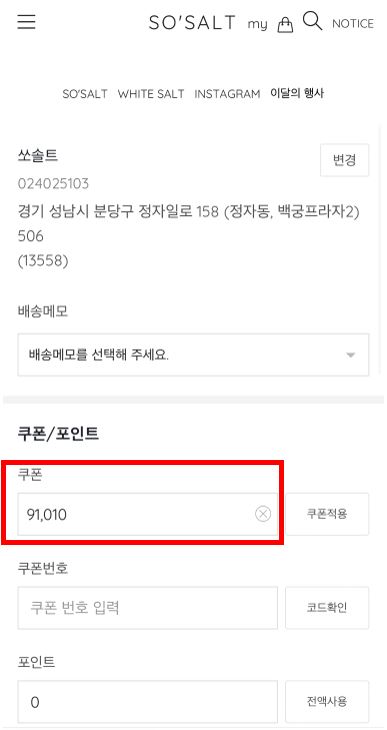The image size is (387, 730).
Task: Open the shopping bag cart
Action: (x=285, y=25)
